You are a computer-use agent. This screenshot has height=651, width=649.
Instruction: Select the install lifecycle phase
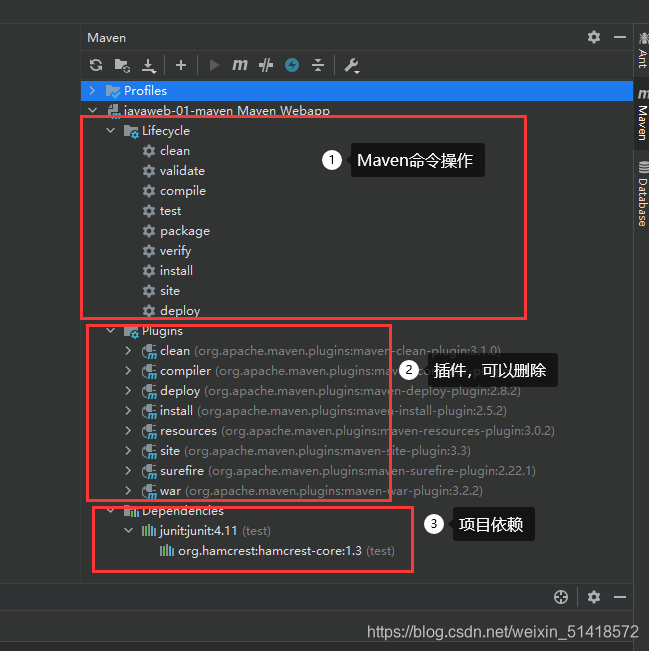pos(176,271)
